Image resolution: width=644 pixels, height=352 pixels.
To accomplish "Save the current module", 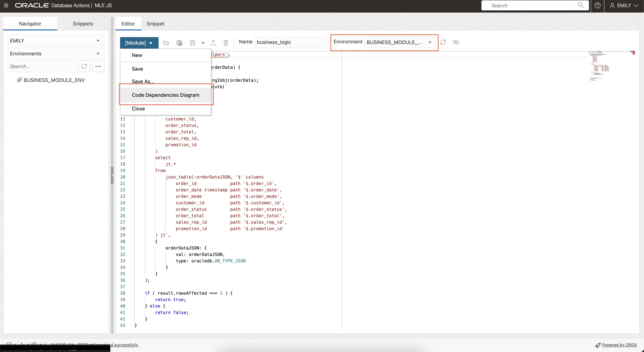I will [192, 43].
